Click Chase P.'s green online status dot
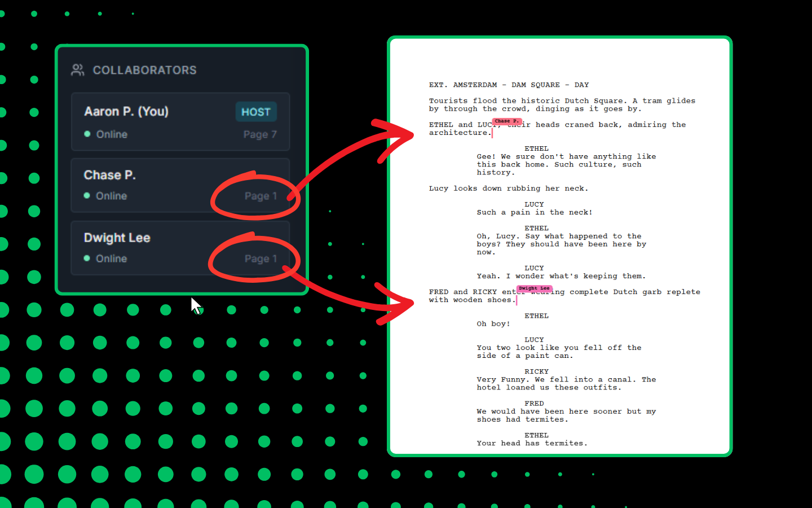Screen dimensions: 812x508 point(87,196)
